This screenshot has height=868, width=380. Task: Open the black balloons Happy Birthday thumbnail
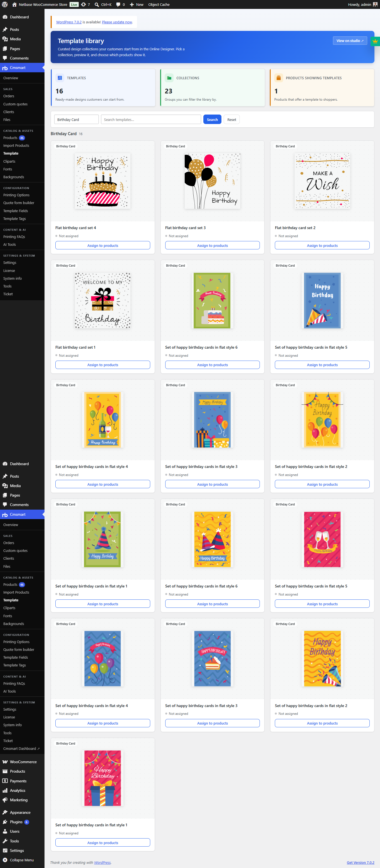click(213, 181)
